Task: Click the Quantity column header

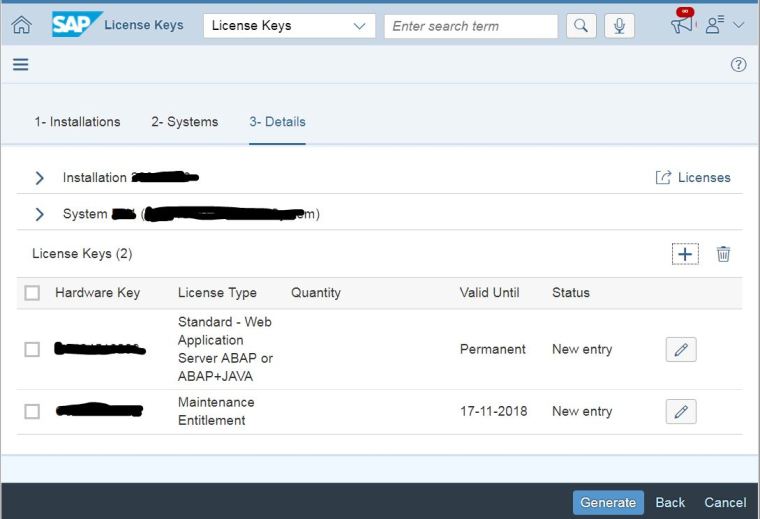Action: 316,293
